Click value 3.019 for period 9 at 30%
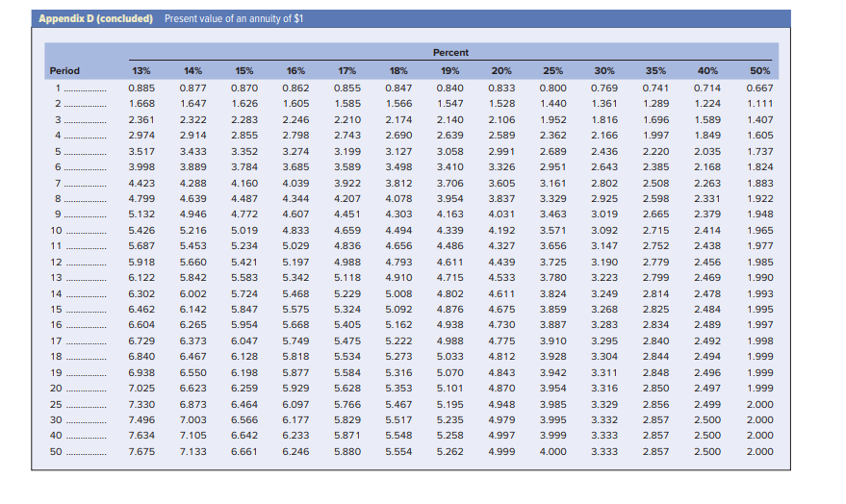The image size is (846, 504). 604,214
